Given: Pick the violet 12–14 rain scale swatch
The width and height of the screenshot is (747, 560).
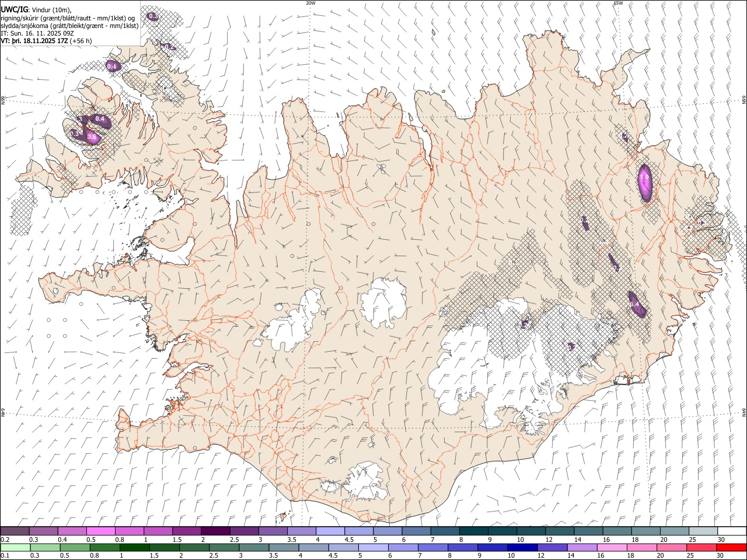Looking at the screenshot, I should (x=551, y=548).
